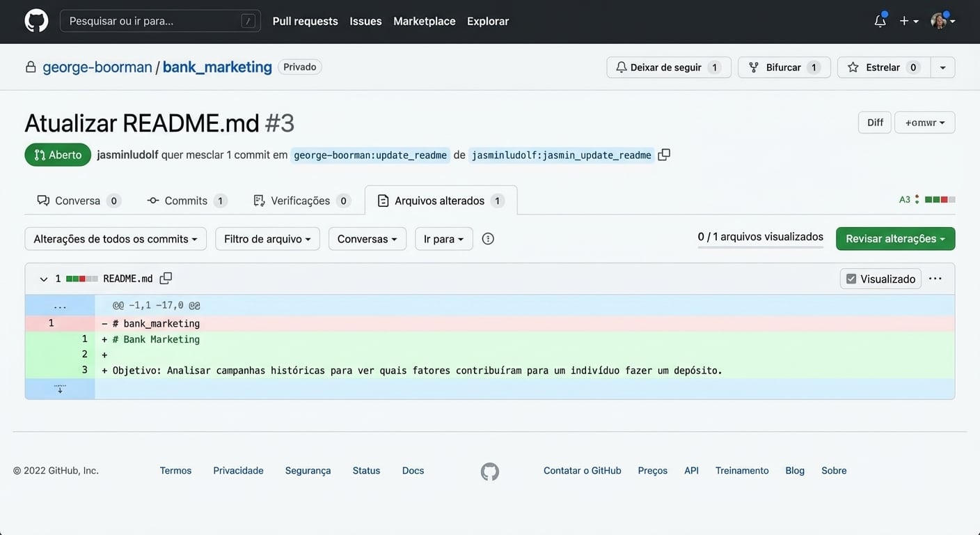The image size is (980, 535).
Task: Go to the GitHub home logo in header
Action: click(x=36, y=21)
